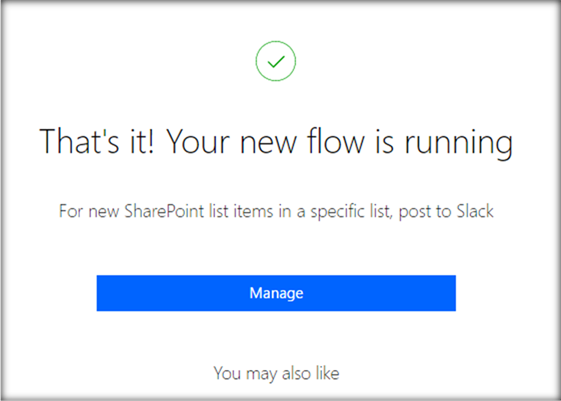Click the word "SharePoint" in the description
Screen dimensions: 561x401
tap(164, 211)
